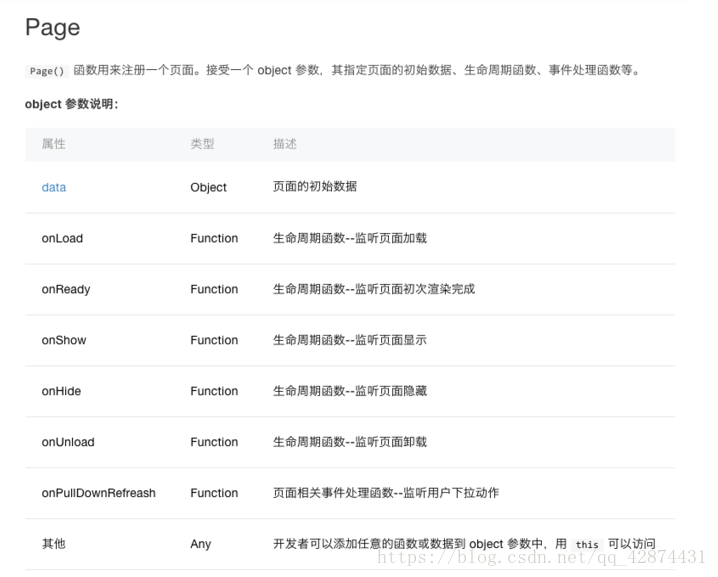The width and height of the screenshot is (718, 577).
Task: Select the onUnload property cell
Action: coord(68,442)
